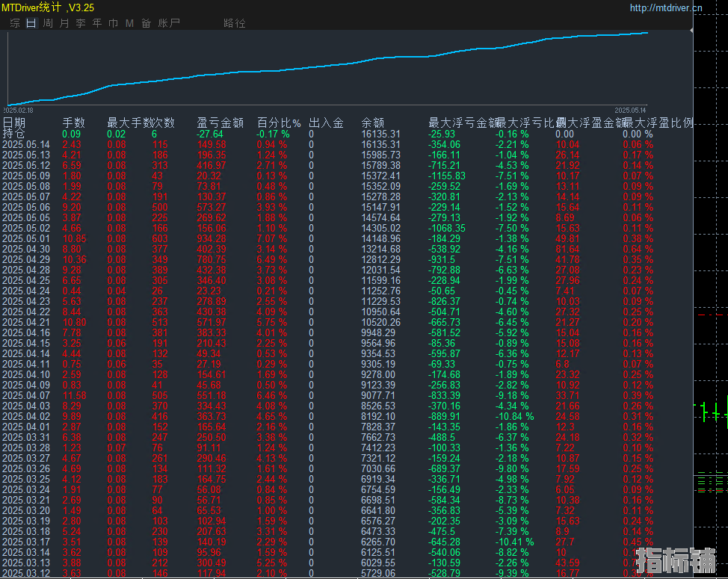728x579 pixels.
Task: Open the 币 symbol statistics tab
Action: click(114, 22)
